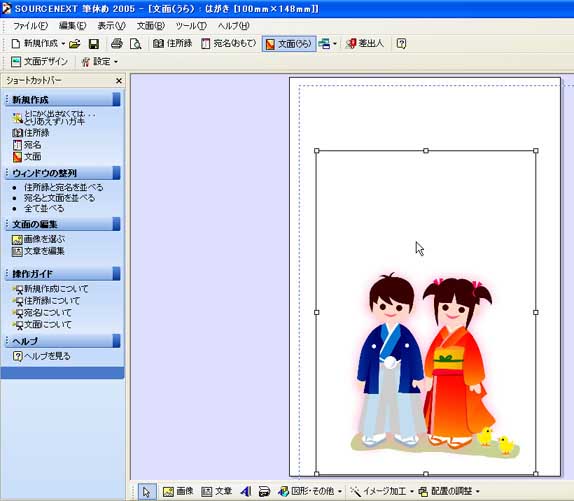The height and width of the screenshot is (501, 574).
Task: Open the 編集(E) menu
Action: 72,26
